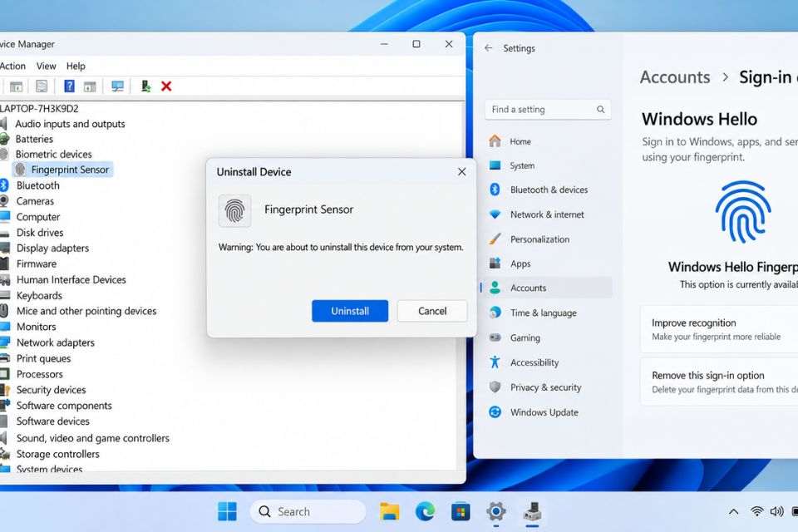798x532 pixels.
Task: Click the Accounts breadcrumb link in Settings
Action: coord(675,76)
